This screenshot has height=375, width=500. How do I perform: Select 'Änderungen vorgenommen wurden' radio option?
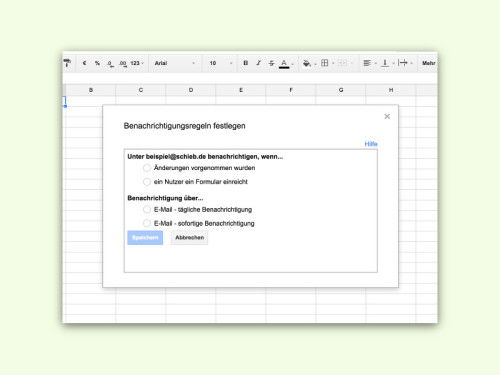[x=147, y=168]
